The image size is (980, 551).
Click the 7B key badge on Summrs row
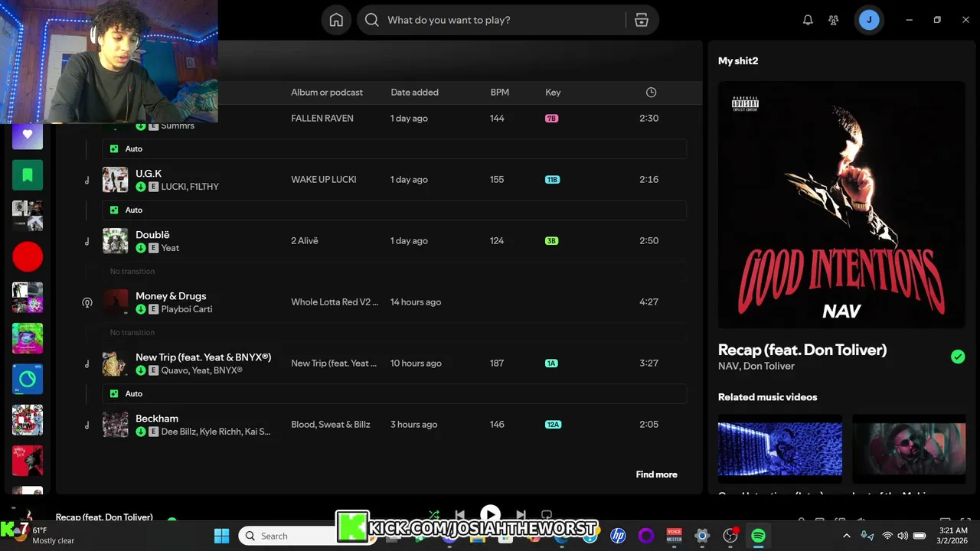(x=551, y=119)
